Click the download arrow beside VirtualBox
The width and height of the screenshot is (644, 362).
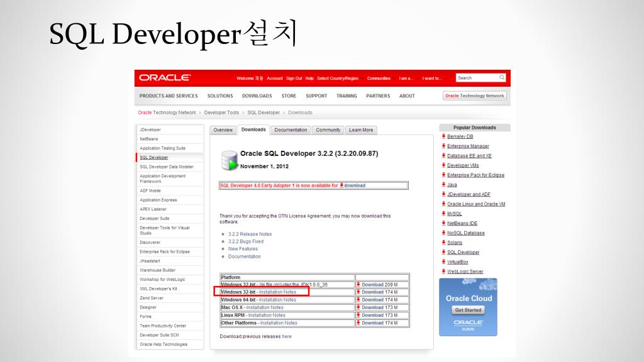tap(443, 261)
